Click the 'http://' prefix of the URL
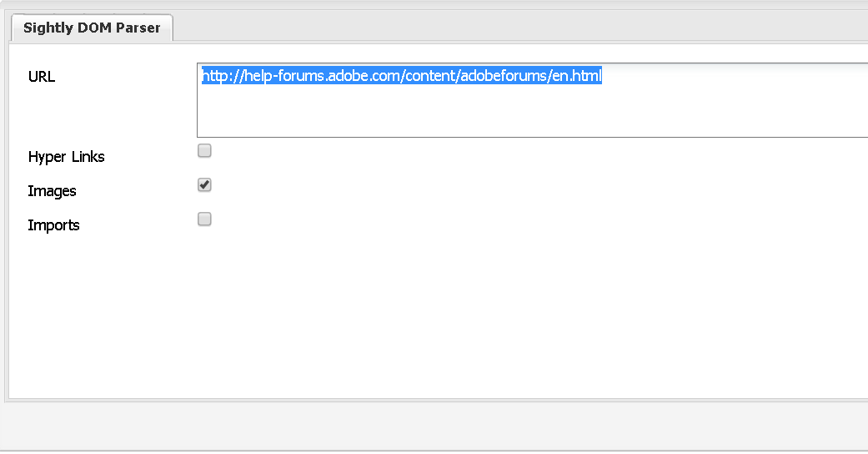The width and height of the screenshot is (868, 454). pyautogui.click(x=220, y=76)
